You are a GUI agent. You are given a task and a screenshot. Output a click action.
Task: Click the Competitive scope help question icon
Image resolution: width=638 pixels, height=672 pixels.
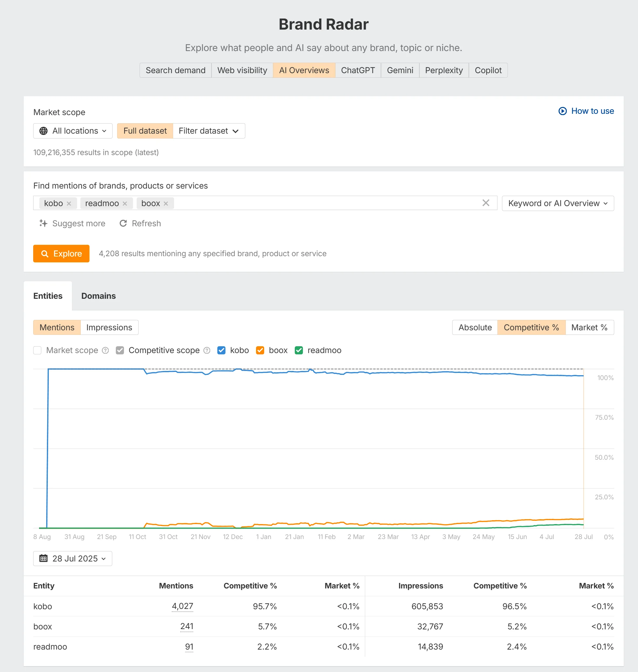tap(207, 350)
